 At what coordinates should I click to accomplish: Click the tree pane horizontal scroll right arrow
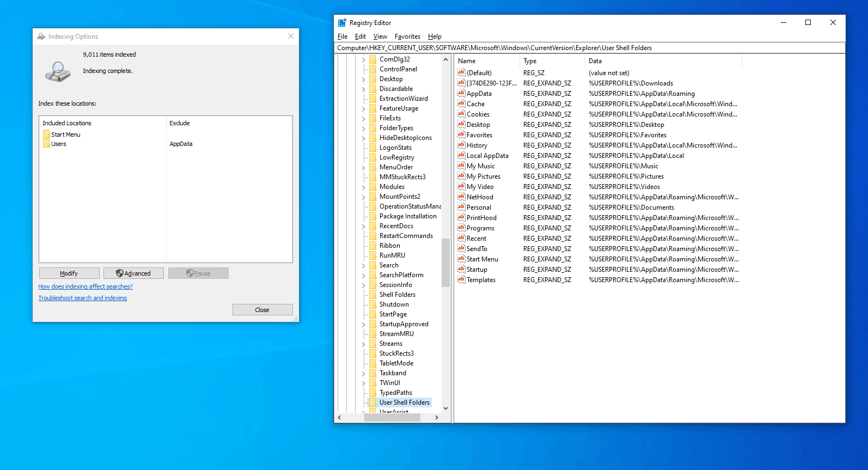pyautogui.click(x=436, y=417)
